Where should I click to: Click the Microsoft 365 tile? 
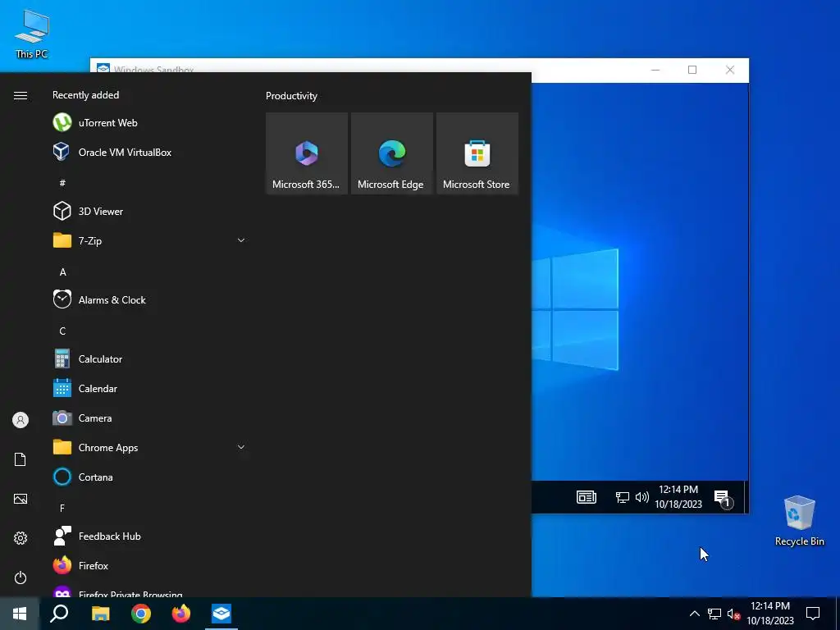tap(307, 153)
